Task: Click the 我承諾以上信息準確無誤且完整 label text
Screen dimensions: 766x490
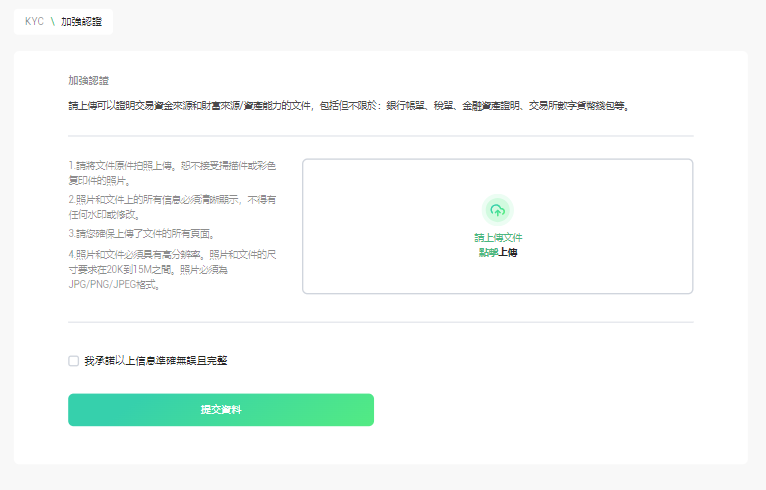Action: coord(156,361)
